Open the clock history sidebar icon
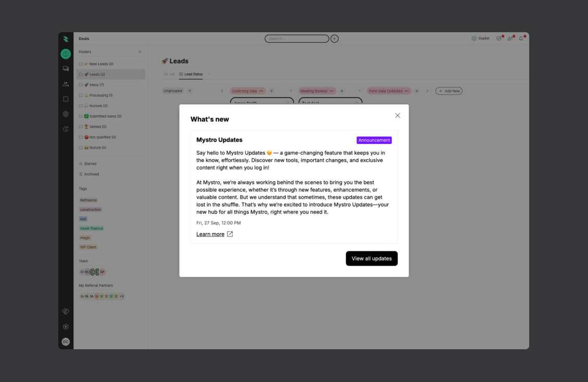The width and height of the screenshot is (588, 382). point(66,129)
